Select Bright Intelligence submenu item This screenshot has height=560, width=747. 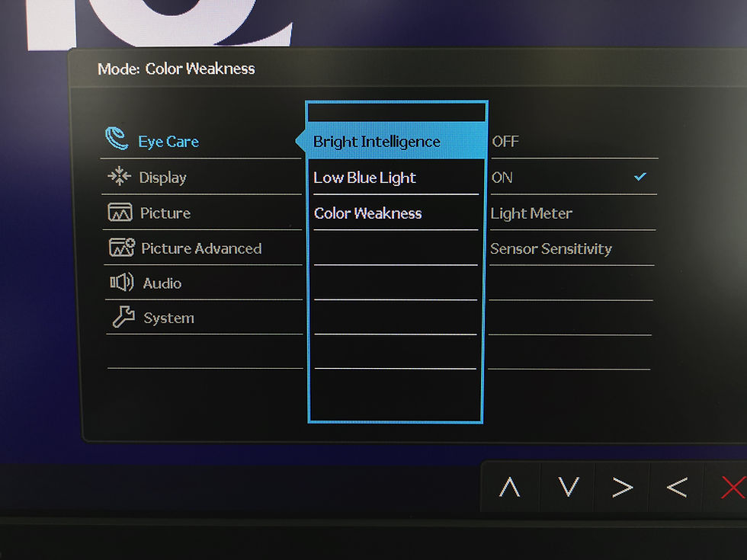click(396, 140)
